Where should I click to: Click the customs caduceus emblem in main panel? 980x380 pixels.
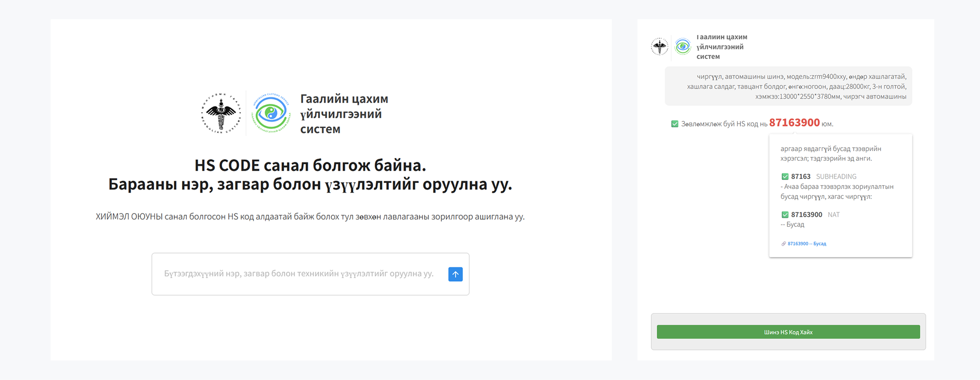[221, 113]
